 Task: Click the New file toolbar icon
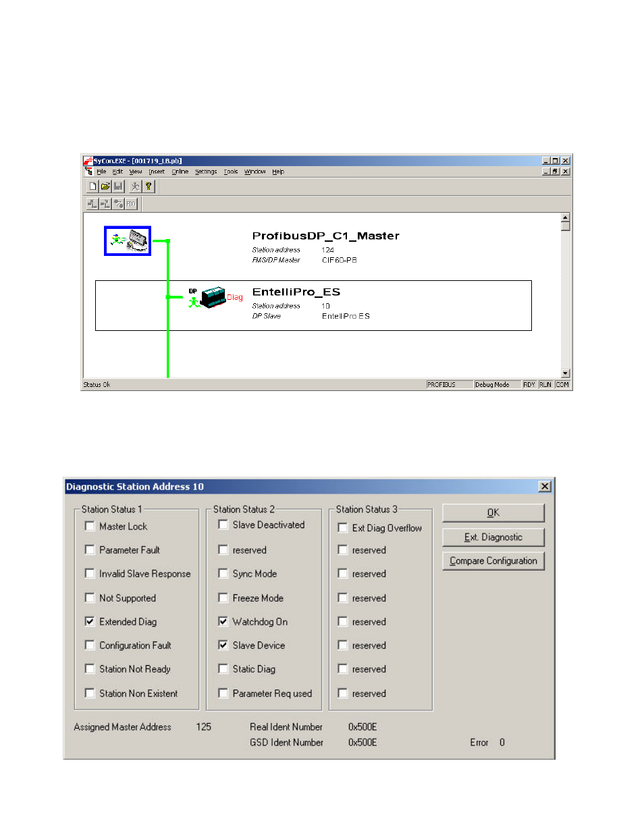(93, 186)
